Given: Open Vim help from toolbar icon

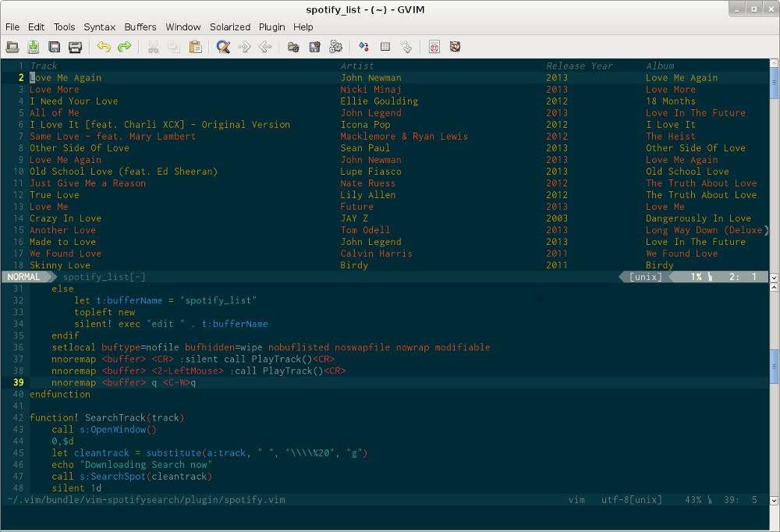Looking at the screenshot, I should 434,47.
